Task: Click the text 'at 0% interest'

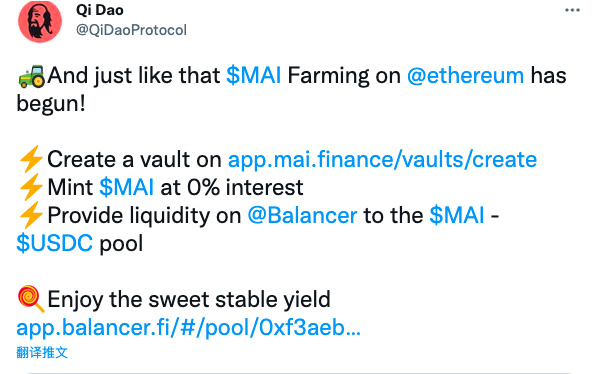Action: tap(232, 187)
